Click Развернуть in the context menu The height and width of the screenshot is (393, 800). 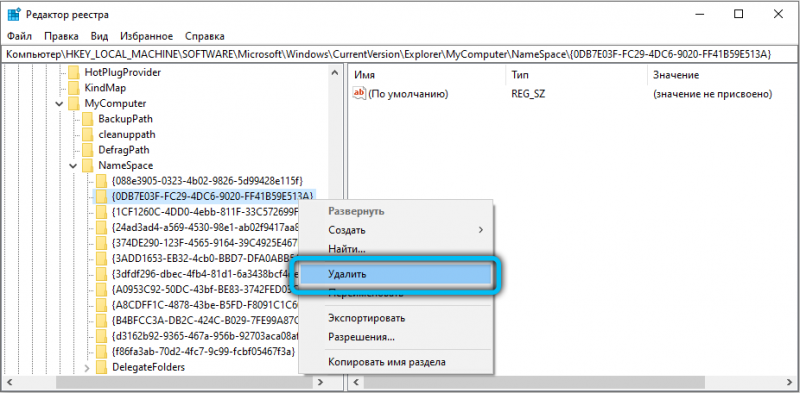pyautogui.click(x=395, y=211)
